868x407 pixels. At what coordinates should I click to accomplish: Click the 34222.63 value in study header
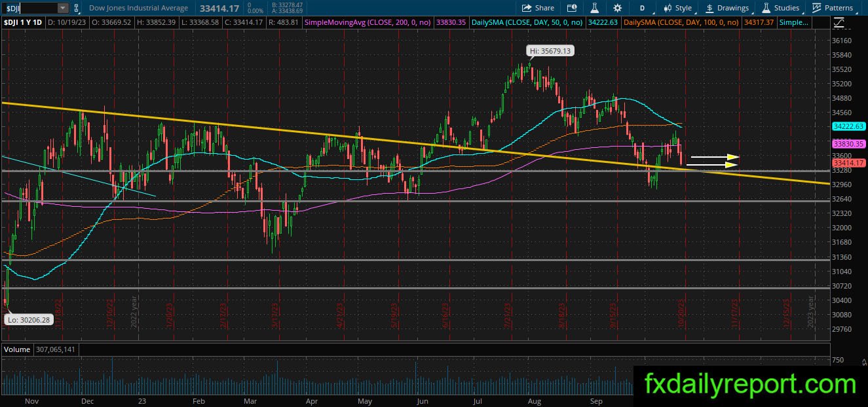pyautogui.click(x=604, y=22)
